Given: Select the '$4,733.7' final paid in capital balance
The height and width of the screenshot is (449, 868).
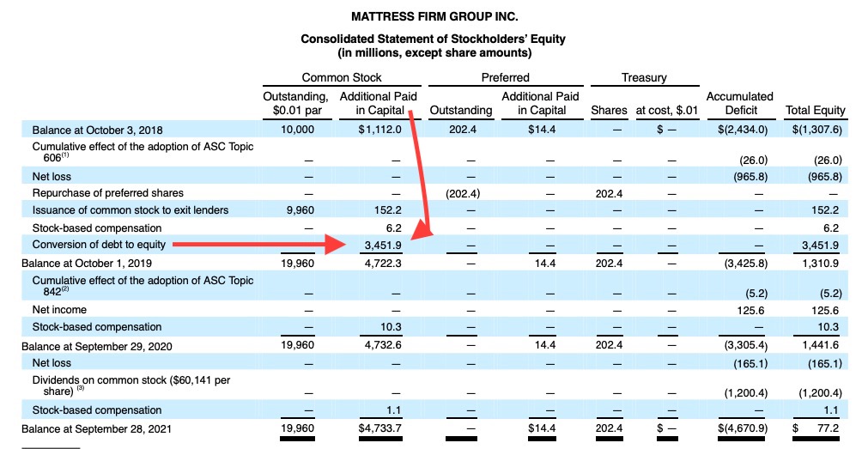Looking at the screenshot, I should click(379, 428).
